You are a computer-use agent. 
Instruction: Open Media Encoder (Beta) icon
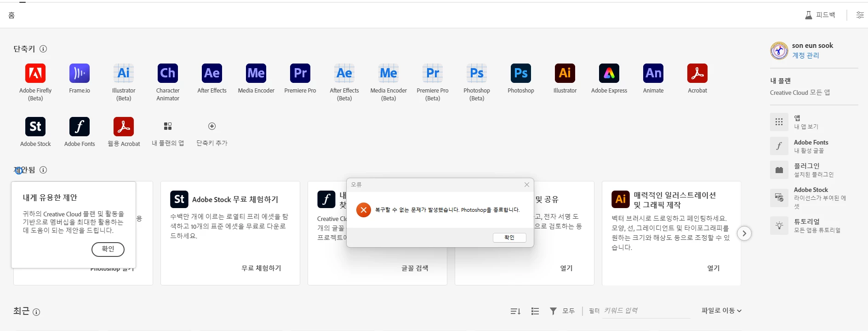pos(388,73)
